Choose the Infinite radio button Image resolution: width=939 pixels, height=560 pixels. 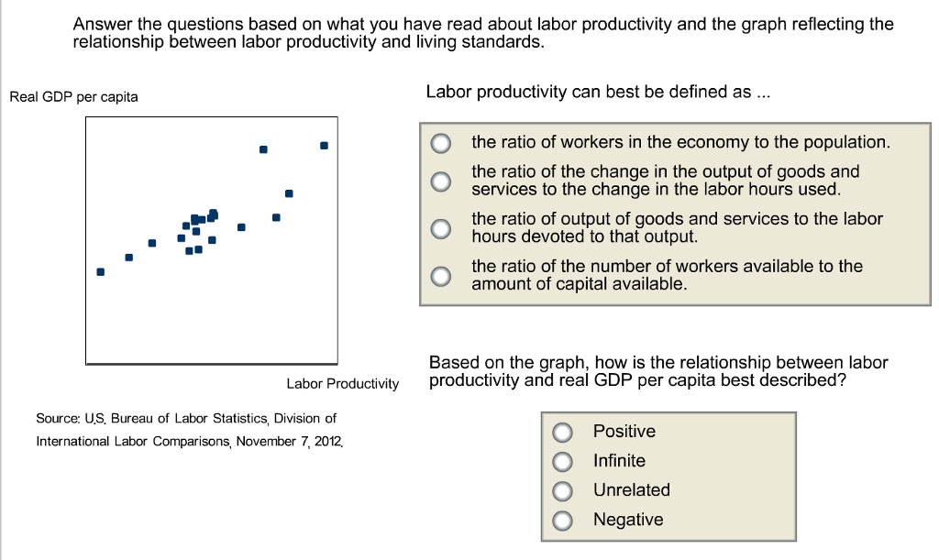pyautogui.click(x=563, y=461)
